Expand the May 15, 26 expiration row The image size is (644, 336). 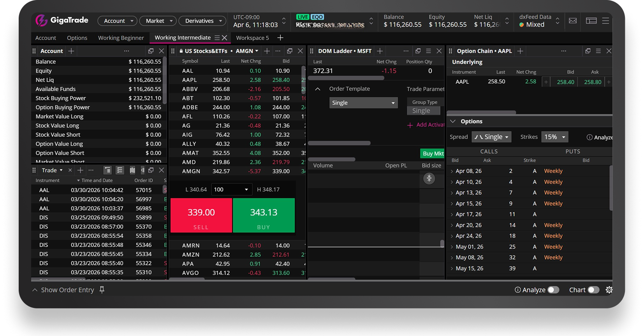(x=452, y=268)
